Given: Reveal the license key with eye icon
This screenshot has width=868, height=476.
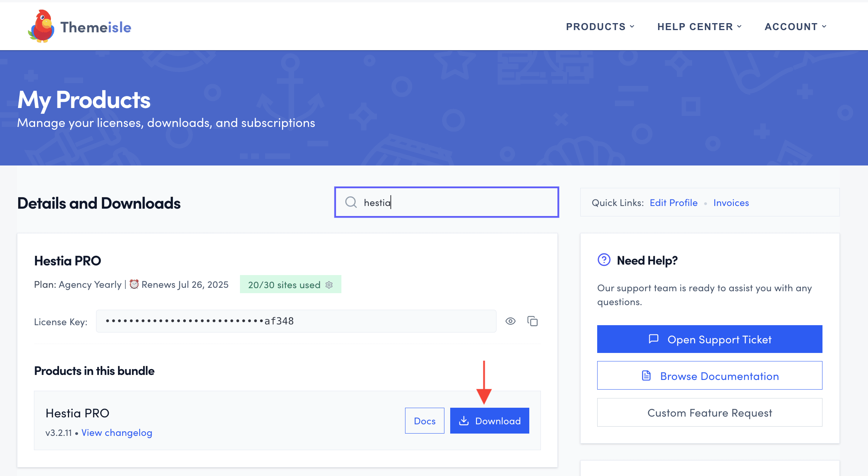Looking at the screenshot, I should (x=510, y=321).
